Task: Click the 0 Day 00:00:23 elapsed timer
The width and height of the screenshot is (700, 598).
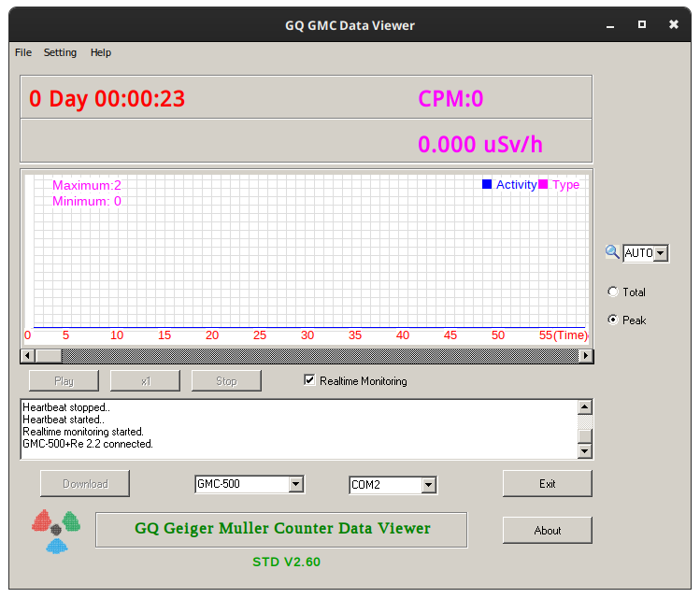Action: coord(107,99)
